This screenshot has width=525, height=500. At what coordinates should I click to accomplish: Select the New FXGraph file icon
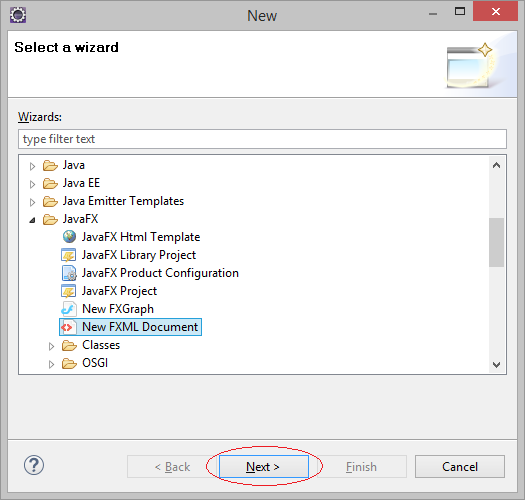point(69,309)
